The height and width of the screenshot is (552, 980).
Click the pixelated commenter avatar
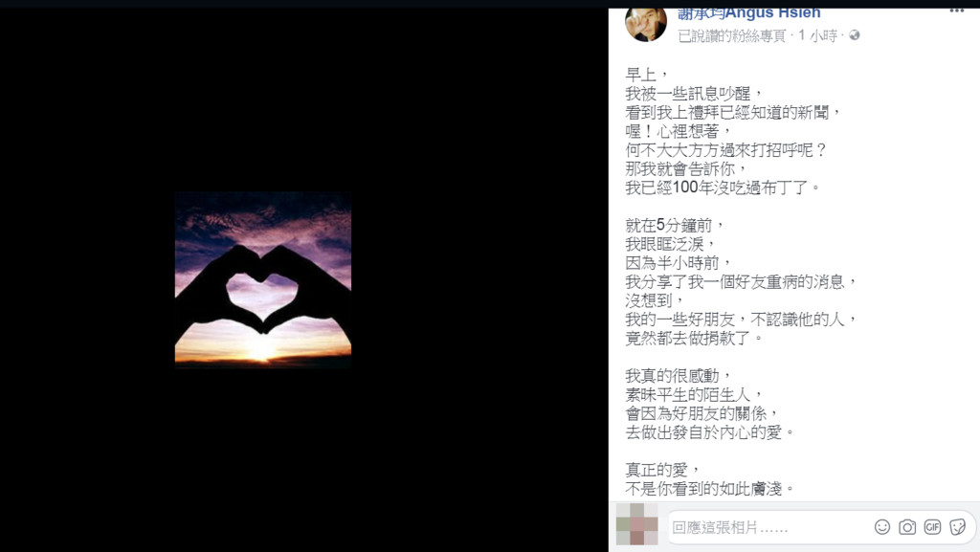tap(636, 524)
